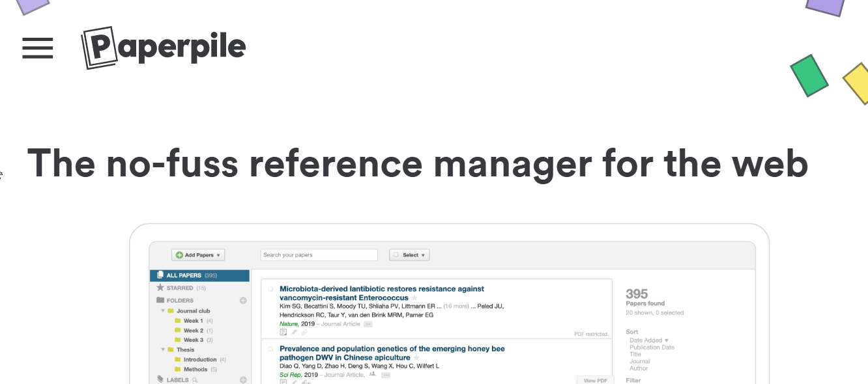Open the notes icon under the Microbiota paper
Image resolution: width=868 pixels, height=384 pixels.
click(283, 333)
